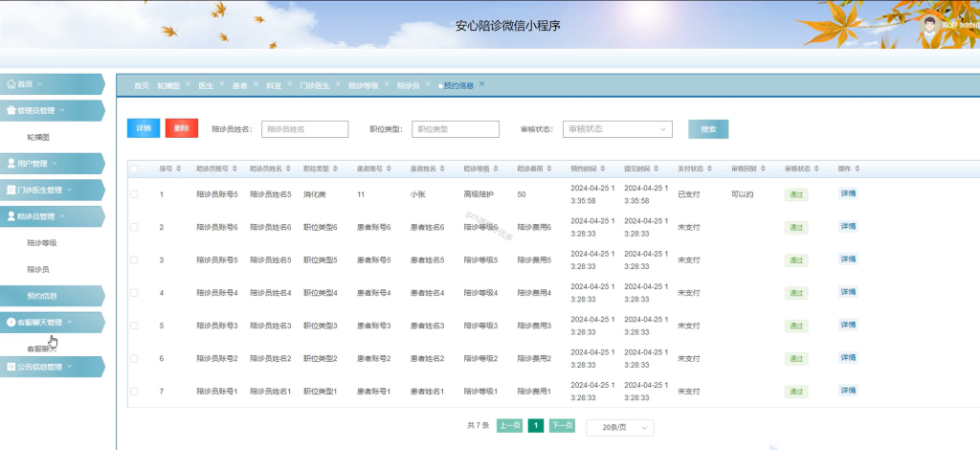980x450 pixels.
Task: Open the 审核状态 dropdown
Action: coord(617,129)
